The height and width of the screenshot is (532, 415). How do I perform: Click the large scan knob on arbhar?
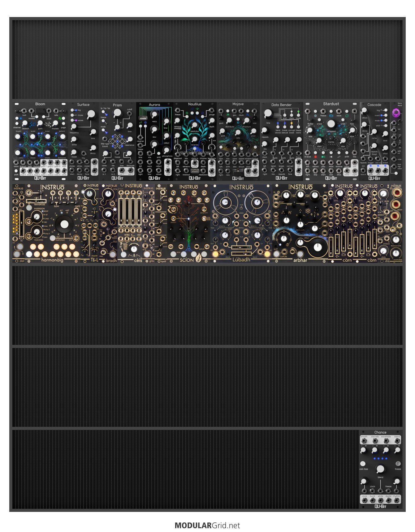[317, 247]
